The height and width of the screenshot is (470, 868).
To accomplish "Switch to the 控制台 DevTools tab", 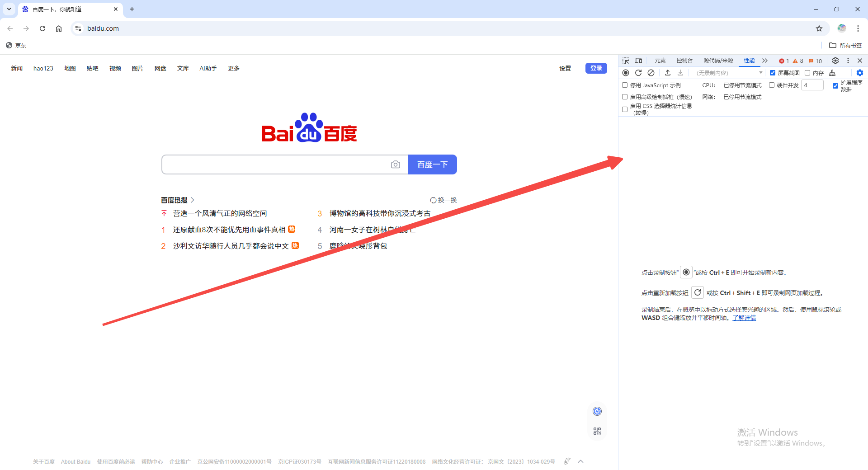I will click(x=684, y=61).
